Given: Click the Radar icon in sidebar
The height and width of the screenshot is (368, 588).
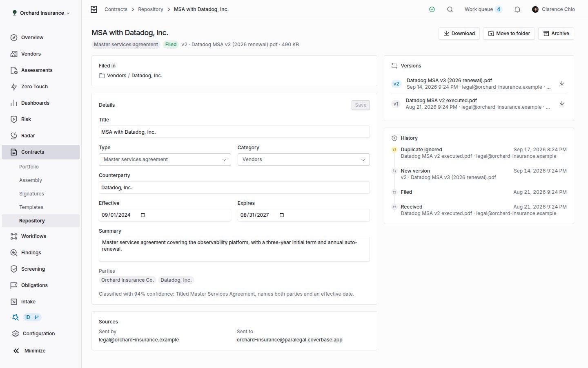Looking at the screenshot, I should click(x=14, y=136).
